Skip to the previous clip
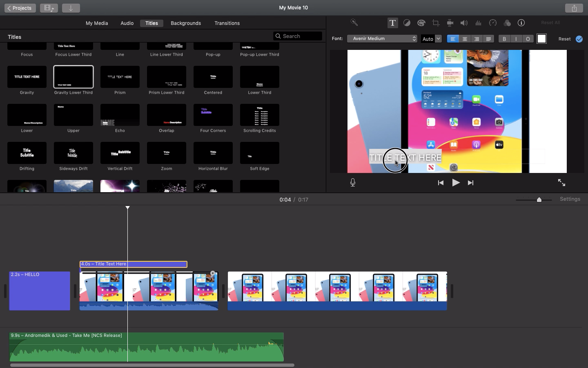Screen dimensions: 588x368 (x=441, y=183)
